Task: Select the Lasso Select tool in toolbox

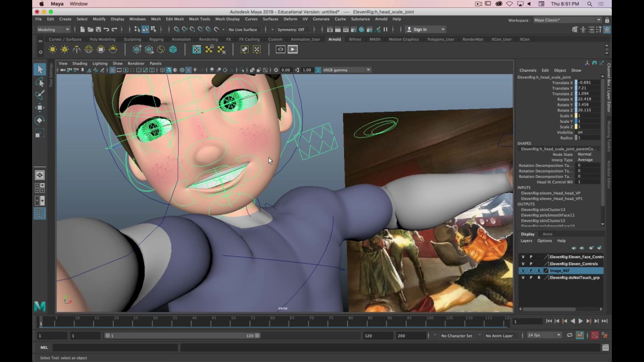Action: (40, 82)
